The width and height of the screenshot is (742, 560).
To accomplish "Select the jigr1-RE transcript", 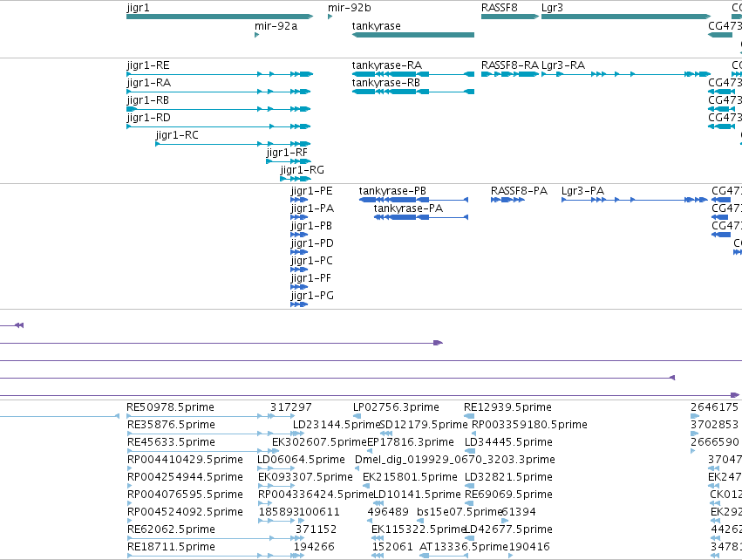I will 220,74.
